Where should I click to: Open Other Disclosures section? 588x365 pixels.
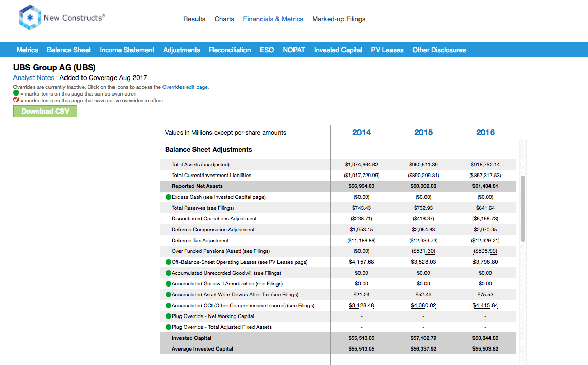point(439,50)
